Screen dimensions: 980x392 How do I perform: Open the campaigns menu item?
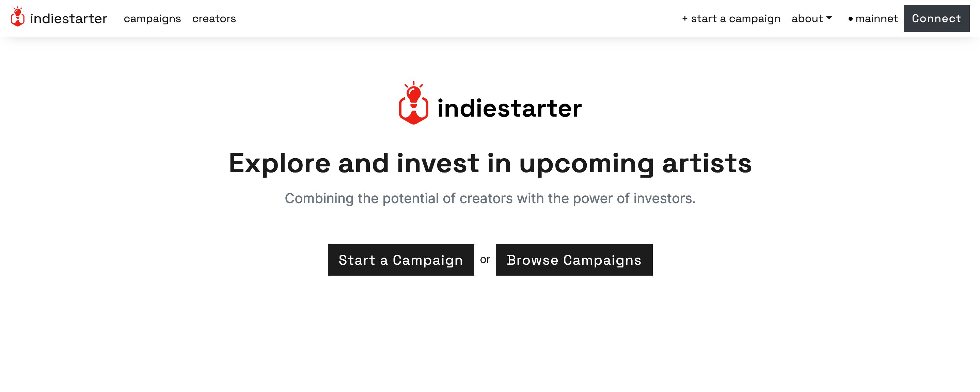152,18
